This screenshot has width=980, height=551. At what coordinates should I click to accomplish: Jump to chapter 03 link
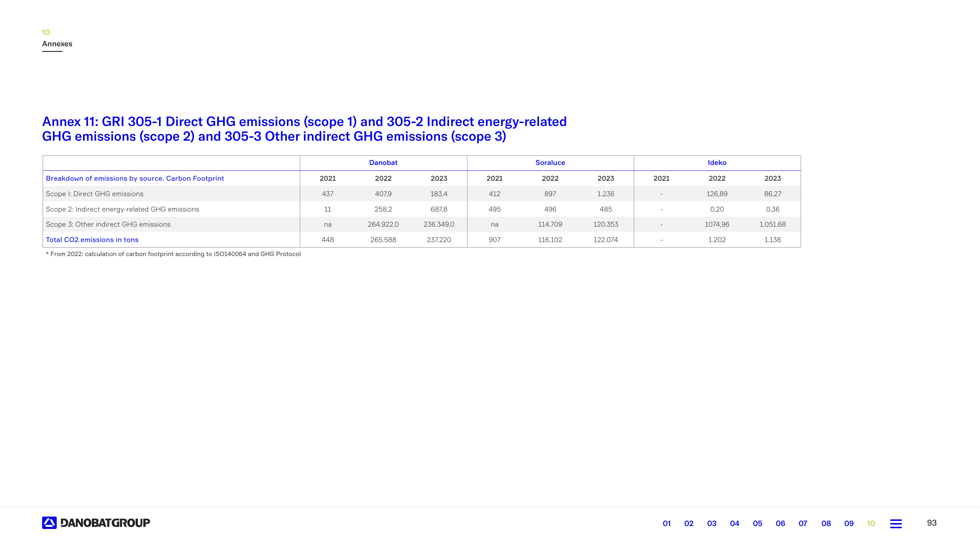(711, 523)
